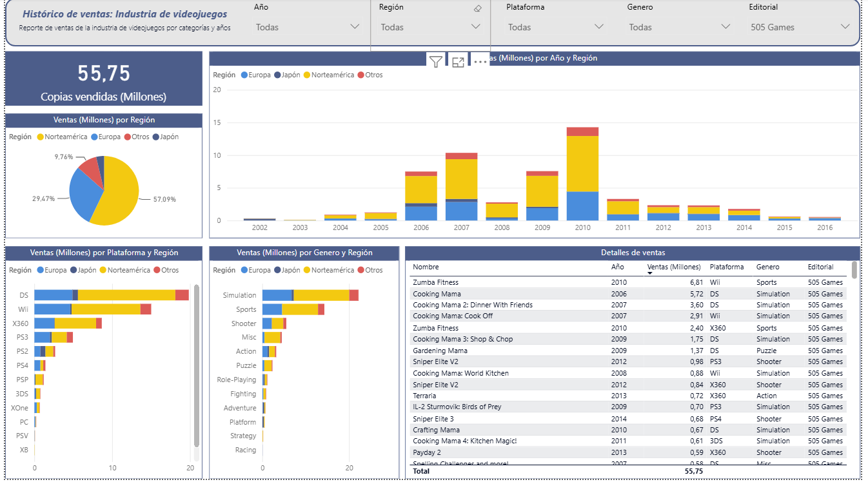
Task: Select Norteamérica in the yearly chart legend
Action: click(328, 75)
